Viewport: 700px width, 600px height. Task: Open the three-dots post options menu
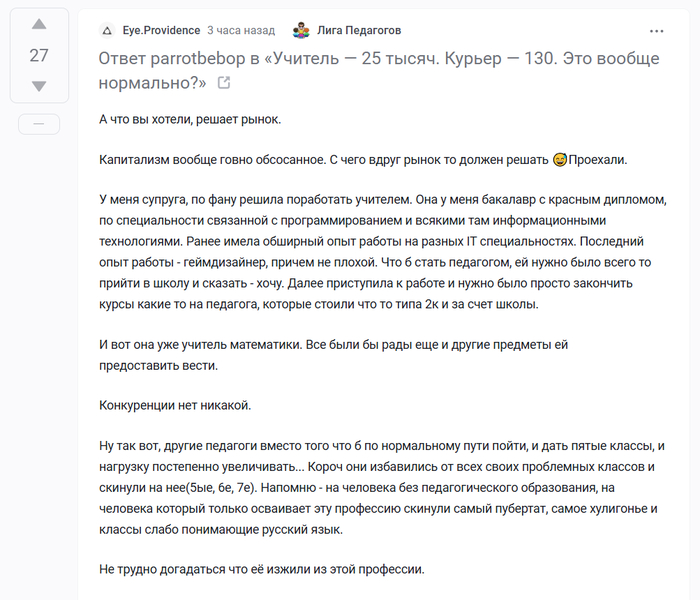point(656,31)
